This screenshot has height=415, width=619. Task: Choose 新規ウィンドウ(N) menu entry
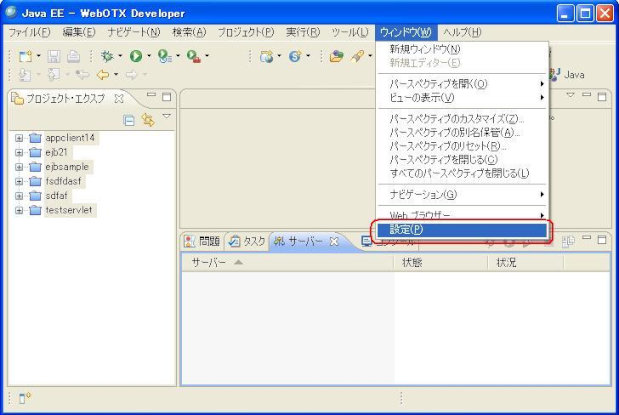(424, 49)
